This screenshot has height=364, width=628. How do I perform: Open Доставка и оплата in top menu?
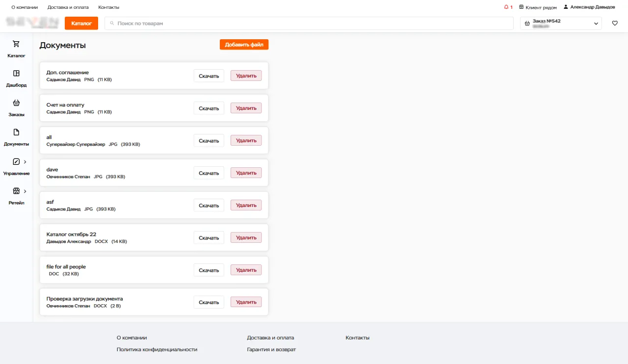tap(68, 7)
